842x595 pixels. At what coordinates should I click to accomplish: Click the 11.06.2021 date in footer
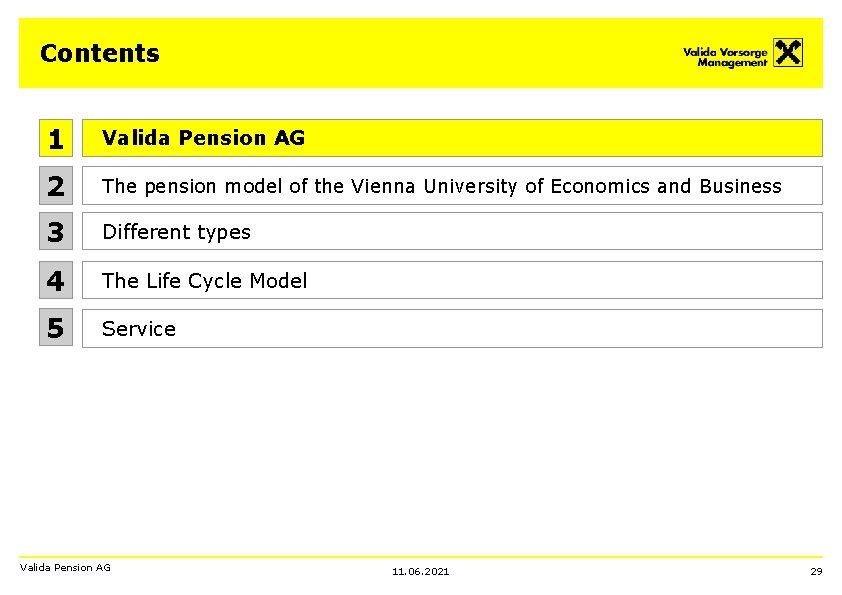click(x=420, y=571)
